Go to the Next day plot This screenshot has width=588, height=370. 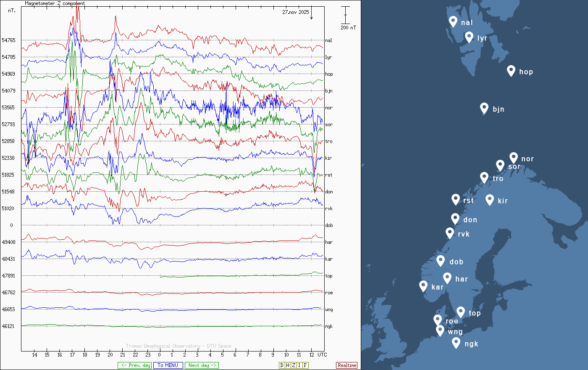(202, 365)
